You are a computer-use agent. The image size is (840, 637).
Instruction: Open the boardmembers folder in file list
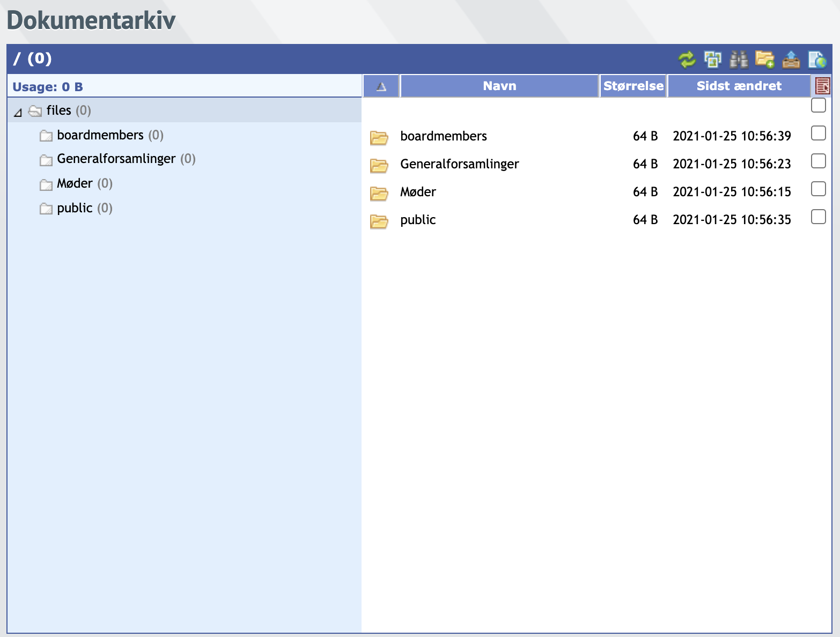pyautogui.click(x=443, y=136)
